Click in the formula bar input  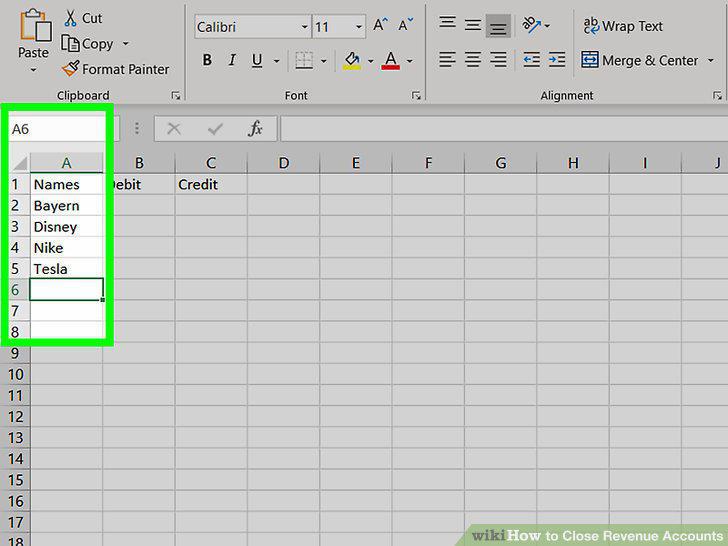click(x=504, y=129)
